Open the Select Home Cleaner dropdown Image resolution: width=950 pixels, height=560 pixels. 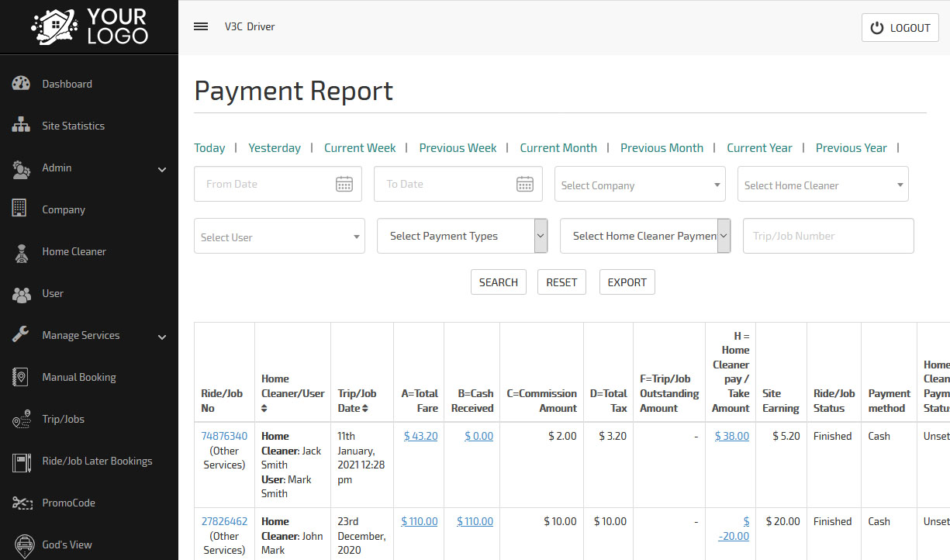click(x=823, y=185)
